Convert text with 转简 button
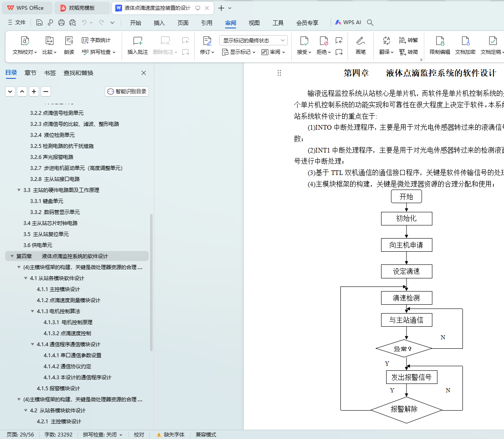Viewport: 504px width, 439px height. point(409,52)
